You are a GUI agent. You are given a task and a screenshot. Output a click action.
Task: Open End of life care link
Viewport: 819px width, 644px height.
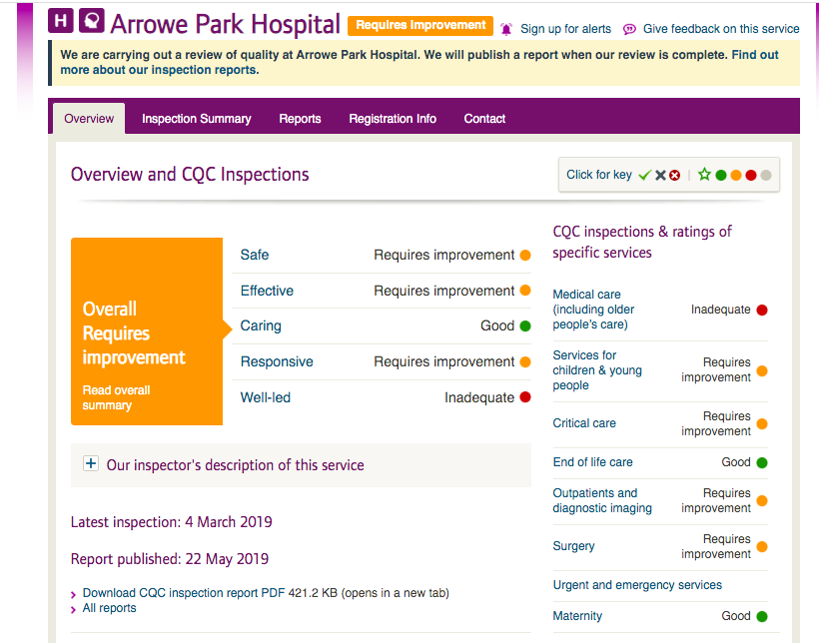[x=593, y=462]
